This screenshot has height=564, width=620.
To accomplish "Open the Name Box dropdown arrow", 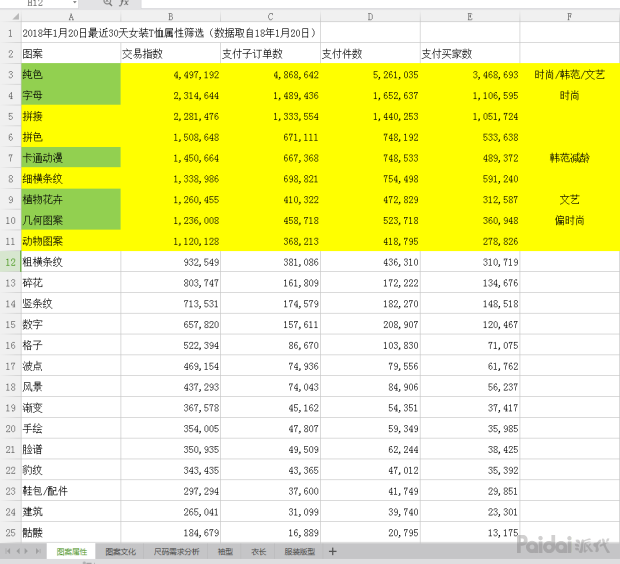I will 75,4.
